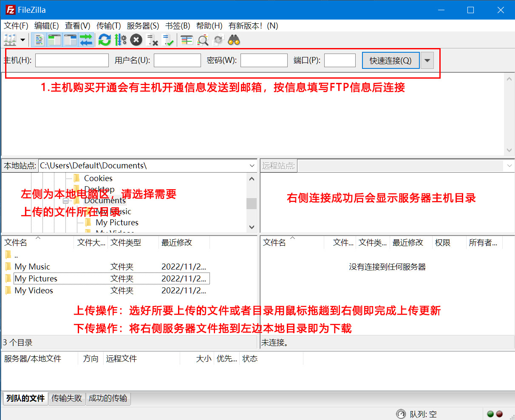Click the message log scrollbar down arrow

(x=509, y=150)
